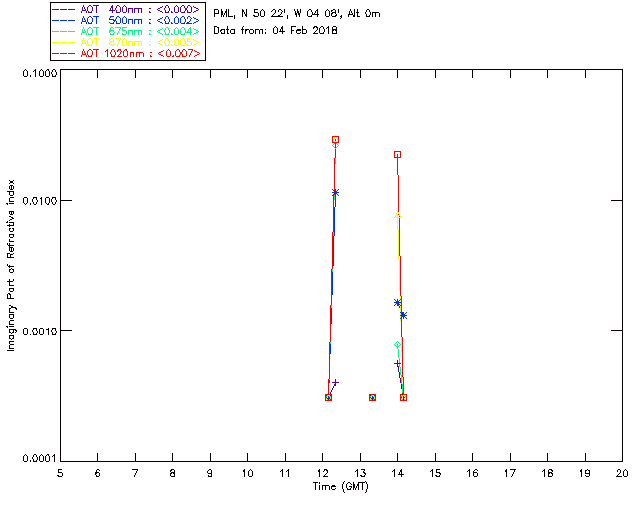Click the blue asterisk marker near 0.0100 level

336,193
